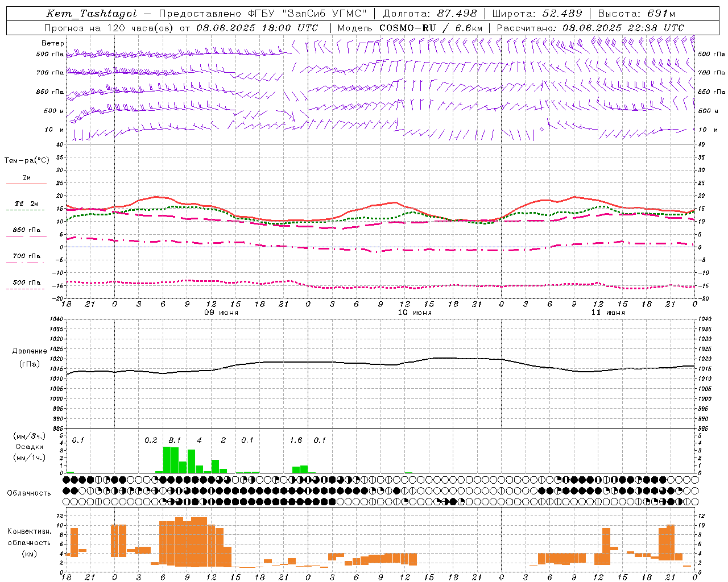
Task: Click the '09 июня' date label
Action: click(x=221, y=313)
